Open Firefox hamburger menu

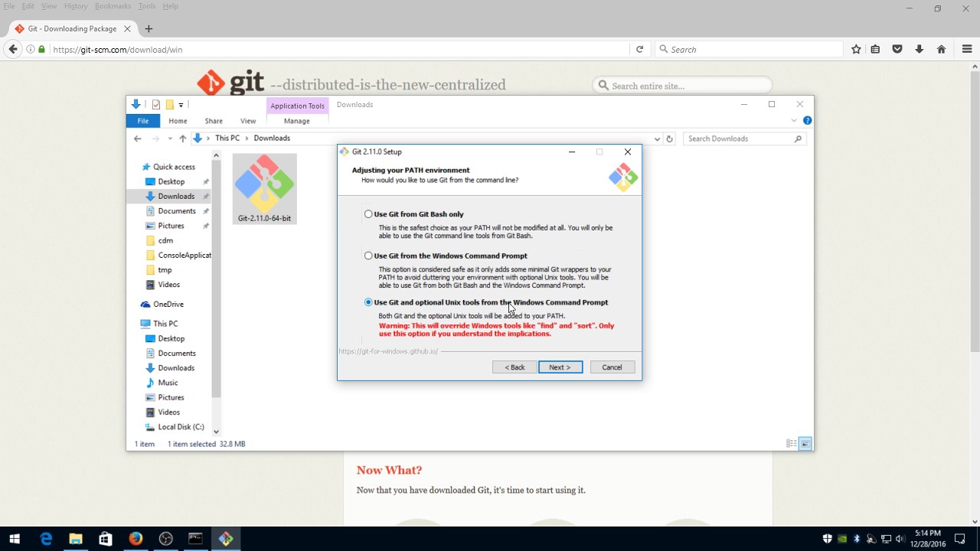point(967,49)
